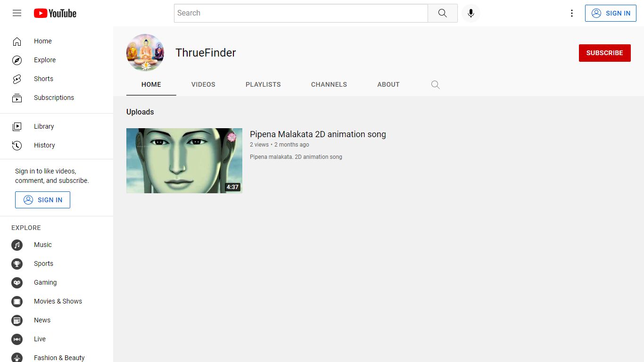Open the Pipena Malakata video thumbnail
Viewport: 644px width, 362px height.
[x=184, y=161]
